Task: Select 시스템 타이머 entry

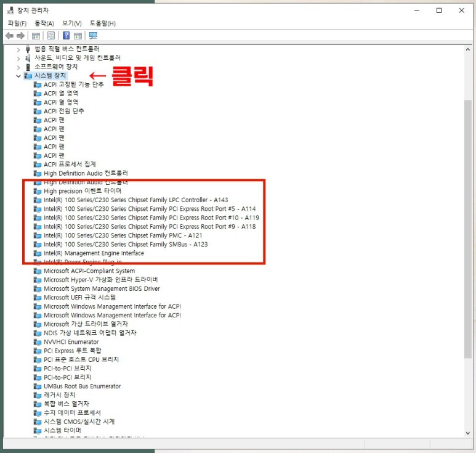Action: (x=63, y=431)
